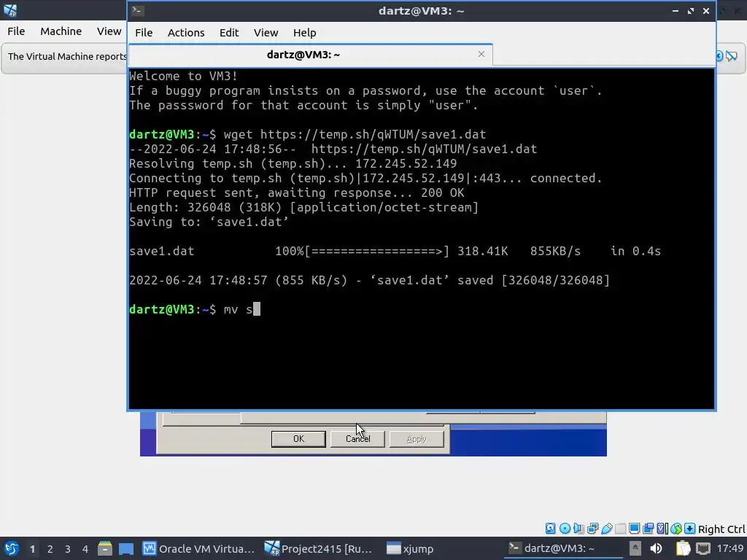Click the CPU virtualization icon in VirtualBox status bar

[x=662, y=528]
